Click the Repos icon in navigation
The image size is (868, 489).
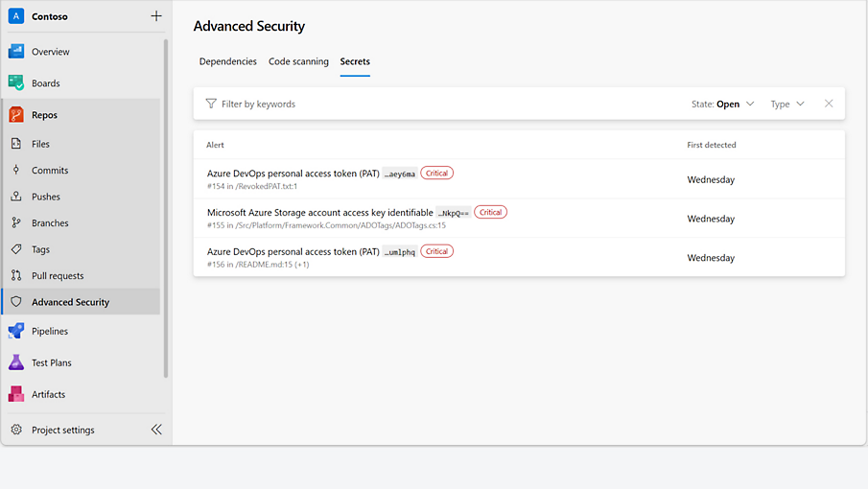pos(16,115)
